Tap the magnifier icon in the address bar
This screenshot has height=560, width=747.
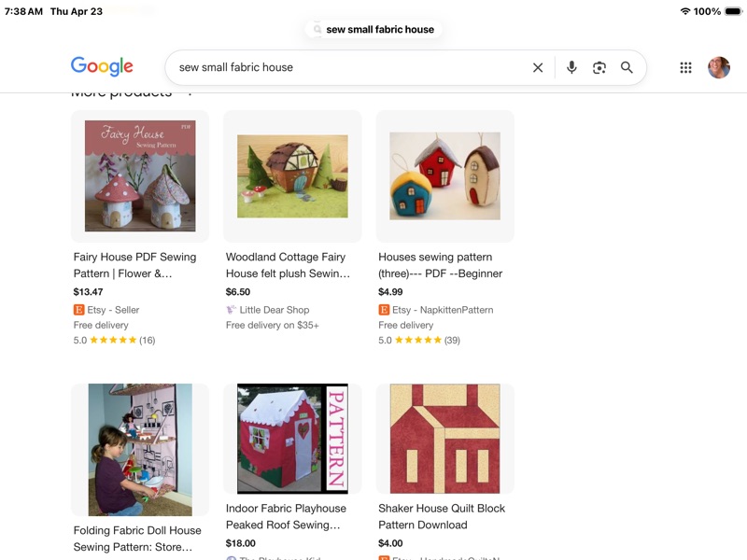point(317,29)
